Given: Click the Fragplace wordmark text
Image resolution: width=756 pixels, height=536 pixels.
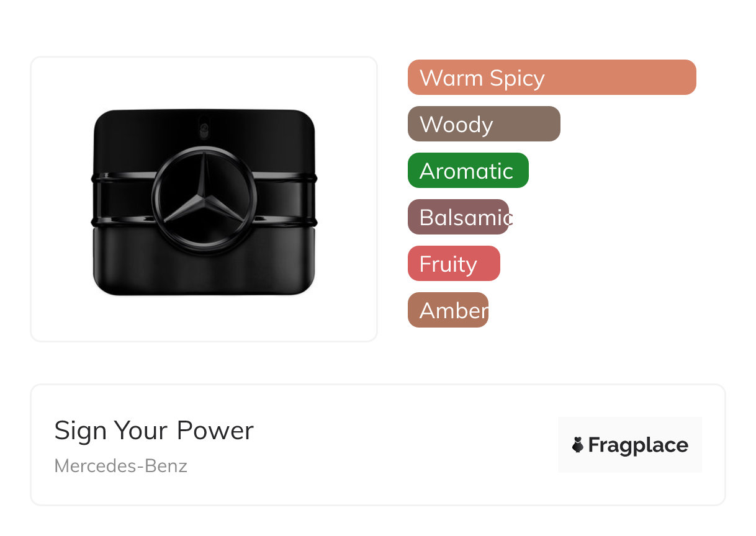Looking at the screenshot, I should [x=638, y=445].
